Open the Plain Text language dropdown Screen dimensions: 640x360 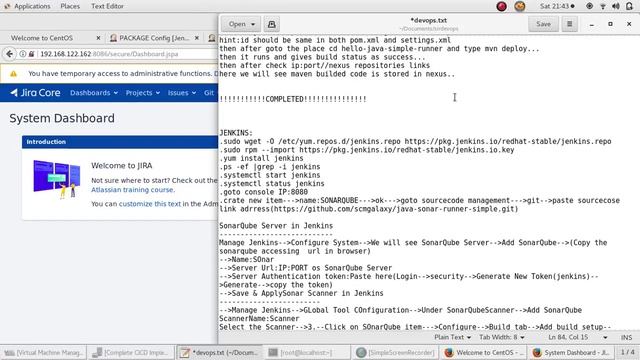click(x=452, y=337)
